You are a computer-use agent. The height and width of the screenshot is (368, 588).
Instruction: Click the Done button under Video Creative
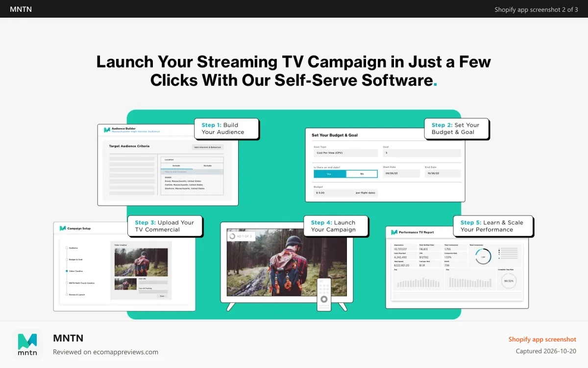[x=162, y=296]
